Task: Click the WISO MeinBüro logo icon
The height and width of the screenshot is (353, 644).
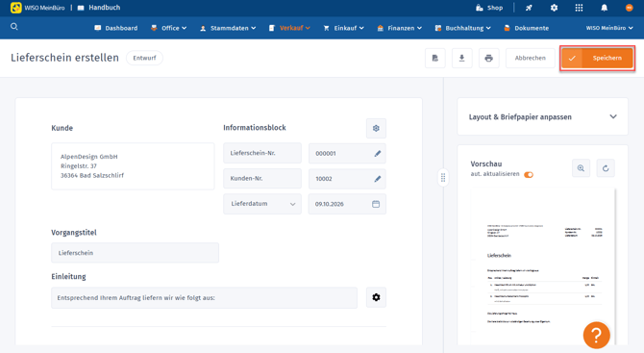Action: tap(16, 8)
